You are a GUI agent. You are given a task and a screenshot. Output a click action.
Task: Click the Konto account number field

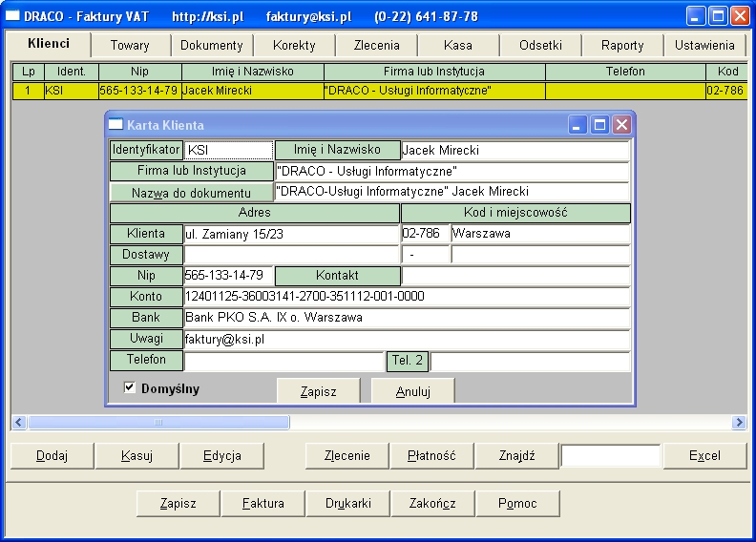407,297
